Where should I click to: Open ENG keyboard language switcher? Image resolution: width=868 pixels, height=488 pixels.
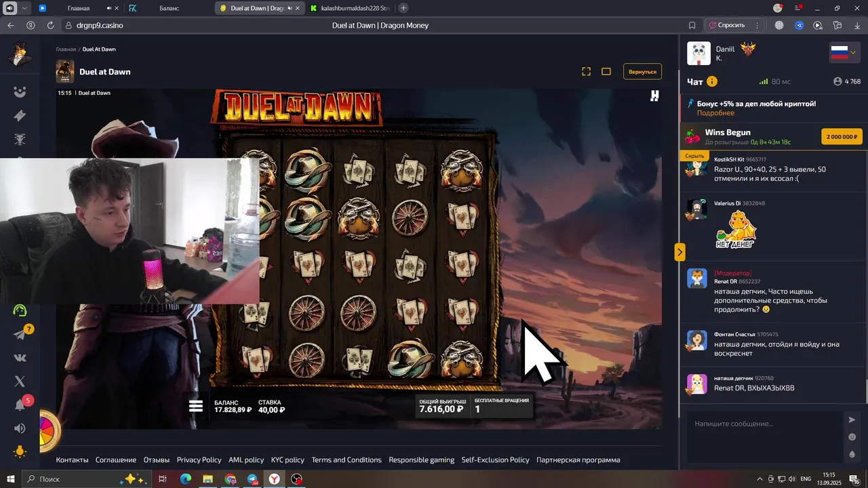(806, 479)
